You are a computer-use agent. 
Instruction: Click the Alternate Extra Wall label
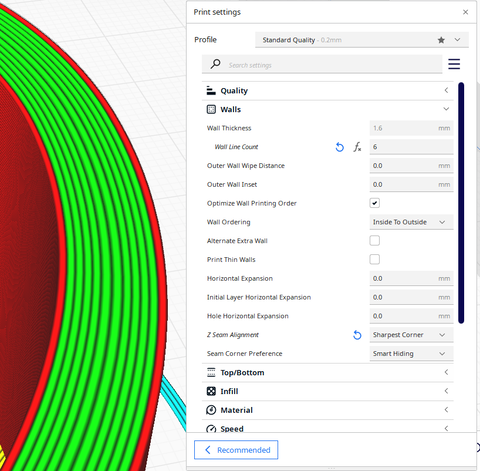coord(237,241)
